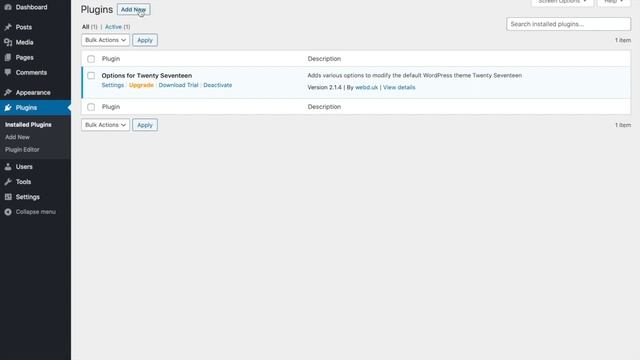Click the Dashboard gauge icon
The height and width of the screenshot is (360, 640).
click(x=8, y=7)
